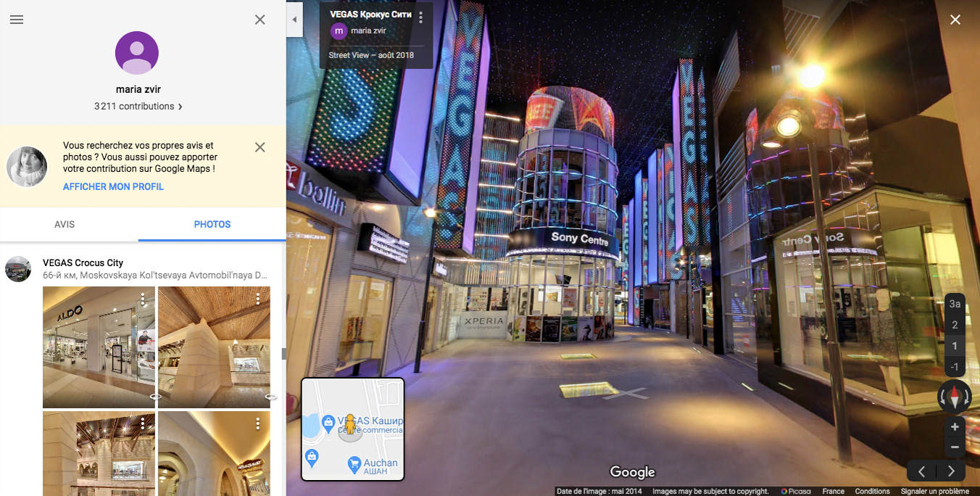This screenshot has width=980, height=496.
Task: Click the compass to reset north
Action: (955, 397)
